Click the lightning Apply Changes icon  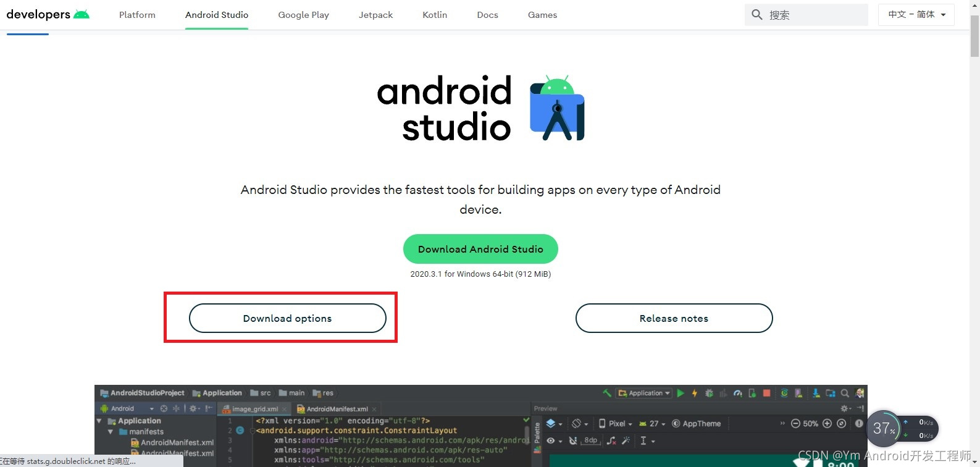click(x=695, y=393)
